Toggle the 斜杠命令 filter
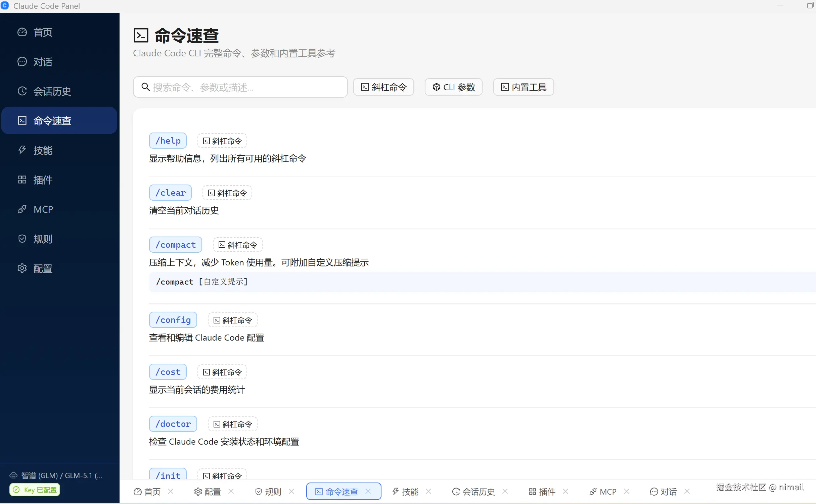Screen dimensions: 816x504 [383, 87]
